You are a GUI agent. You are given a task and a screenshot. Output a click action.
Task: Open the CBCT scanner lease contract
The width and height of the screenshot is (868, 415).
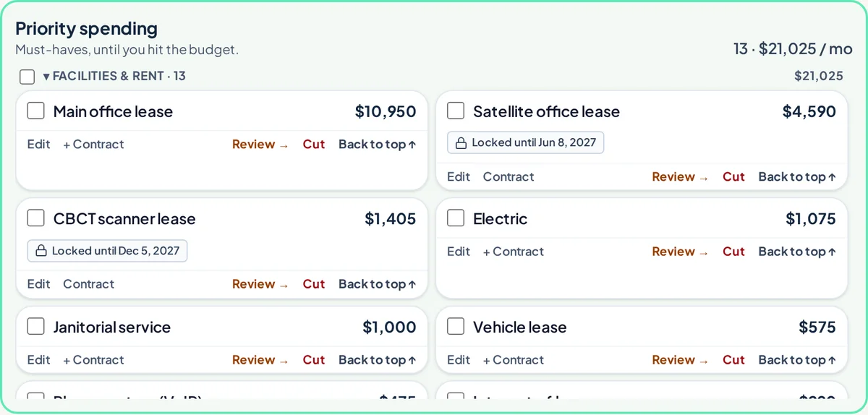tap(89, 284)
